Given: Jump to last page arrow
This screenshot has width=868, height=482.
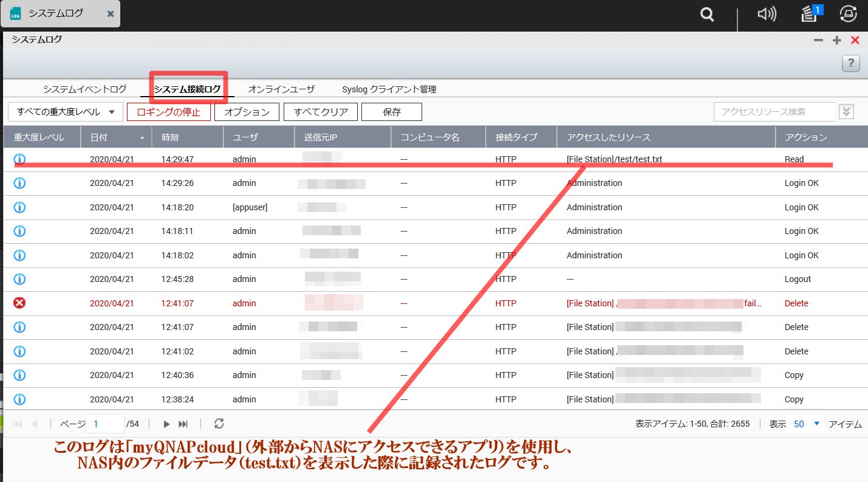Looking at the screenshot, I should point(183,424).
